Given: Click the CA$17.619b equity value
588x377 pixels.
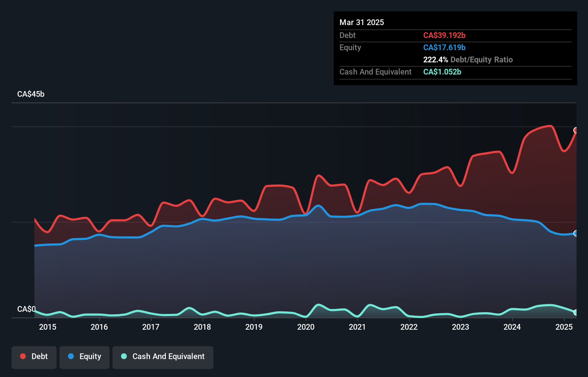Looking at the screenshot, I should click(x=444, y=47).
